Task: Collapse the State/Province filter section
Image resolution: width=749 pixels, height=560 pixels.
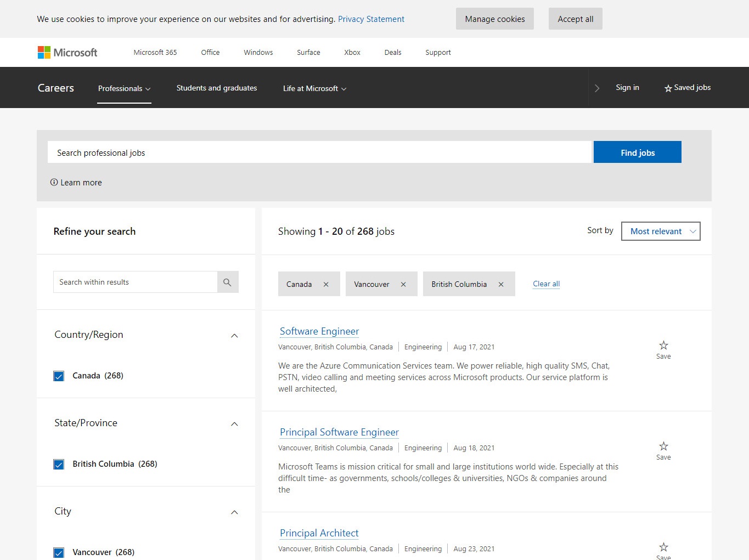Action: tap(234, 424)
